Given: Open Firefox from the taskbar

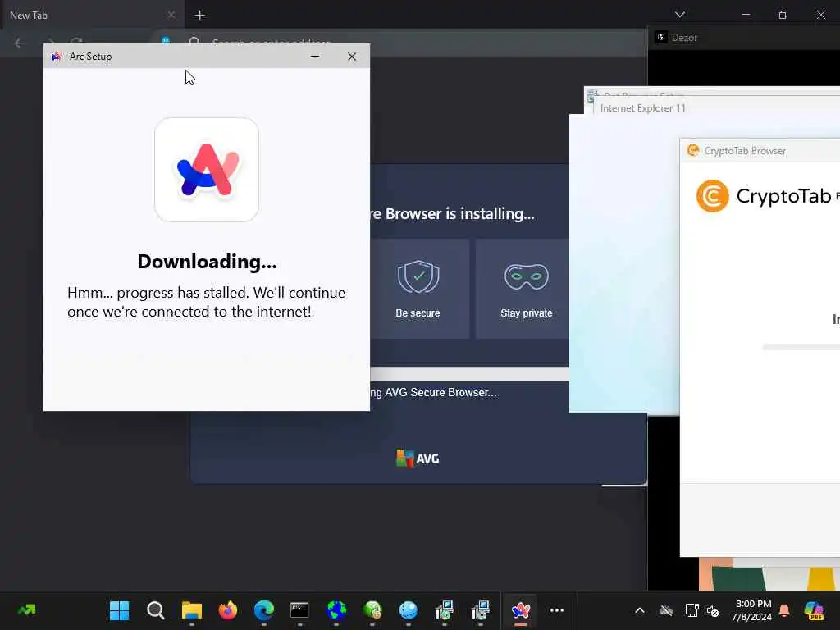Looking at the screenshot, I should click(228, 610).
